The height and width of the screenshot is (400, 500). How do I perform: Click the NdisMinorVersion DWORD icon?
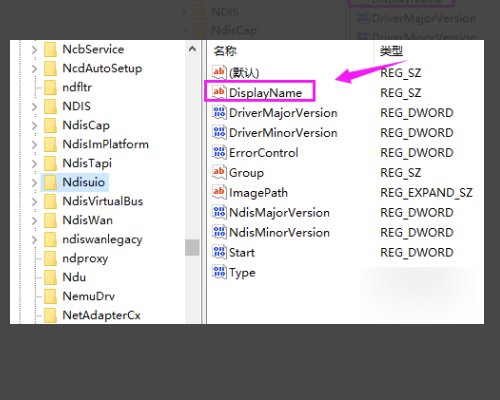coord(219,232)
